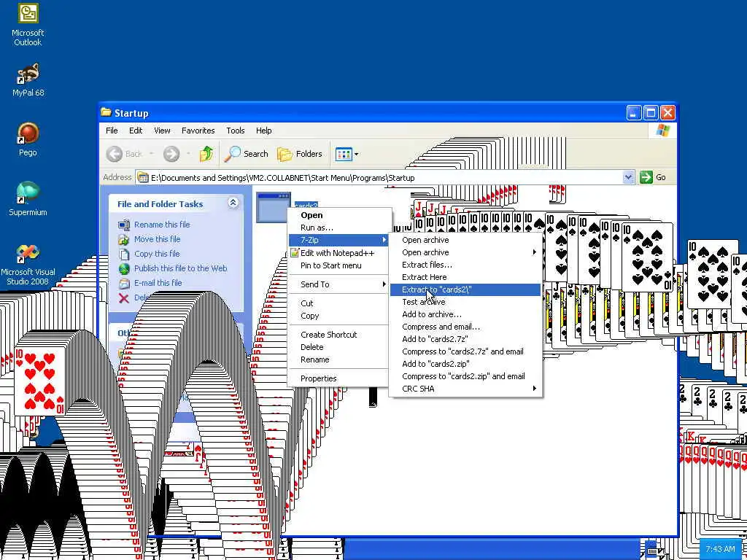The width and height of the screenshot is (747, 560).
Task: Click Publish this file to the Web
Action: pyautogui.click(x=181, y=268)
